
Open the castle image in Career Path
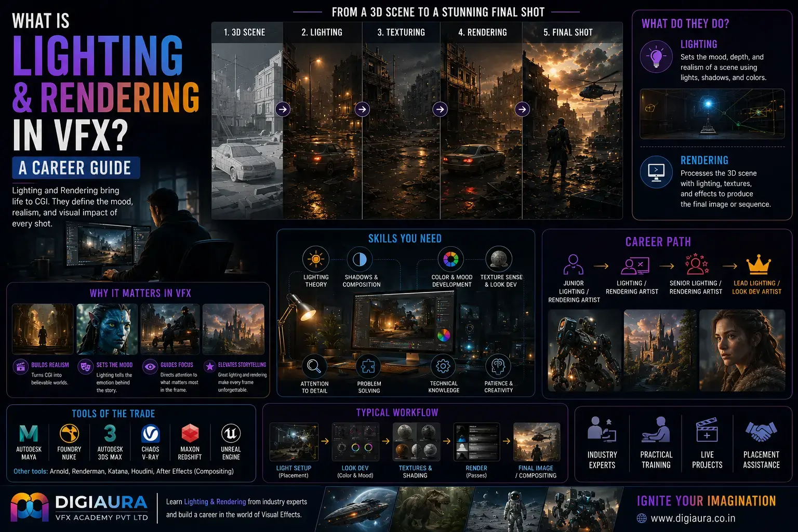click(660, 351)
